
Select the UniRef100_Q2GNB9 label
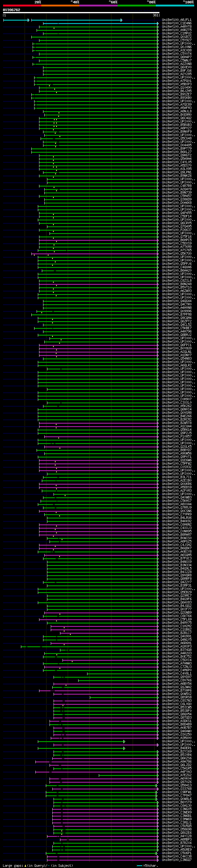(x=177, y=612)
